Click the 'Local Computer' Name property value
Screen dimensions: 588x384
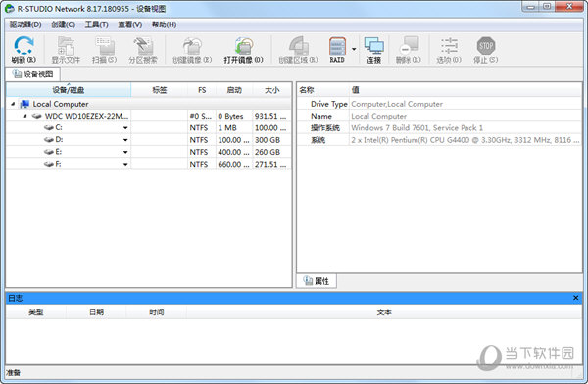point(378,116)
